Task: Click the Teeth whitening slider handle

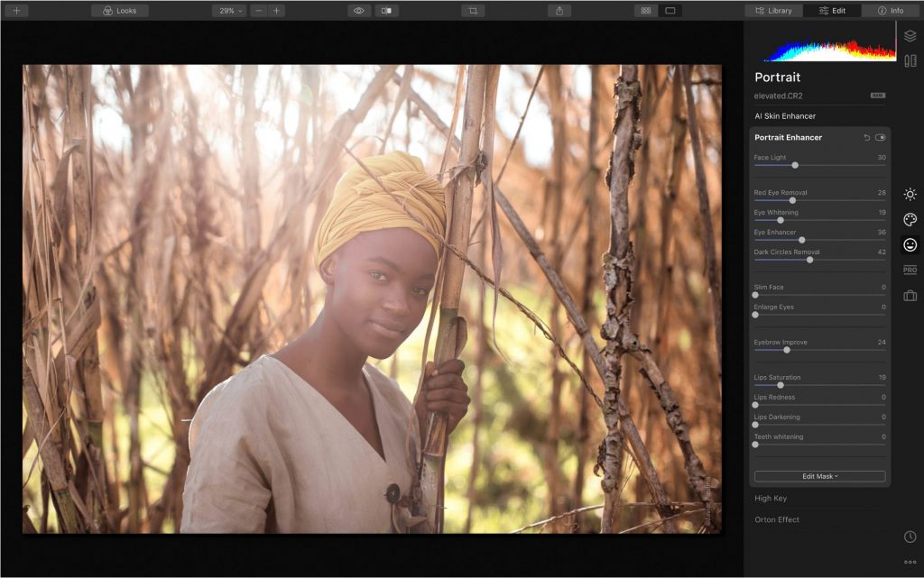Action: [755, 445]
